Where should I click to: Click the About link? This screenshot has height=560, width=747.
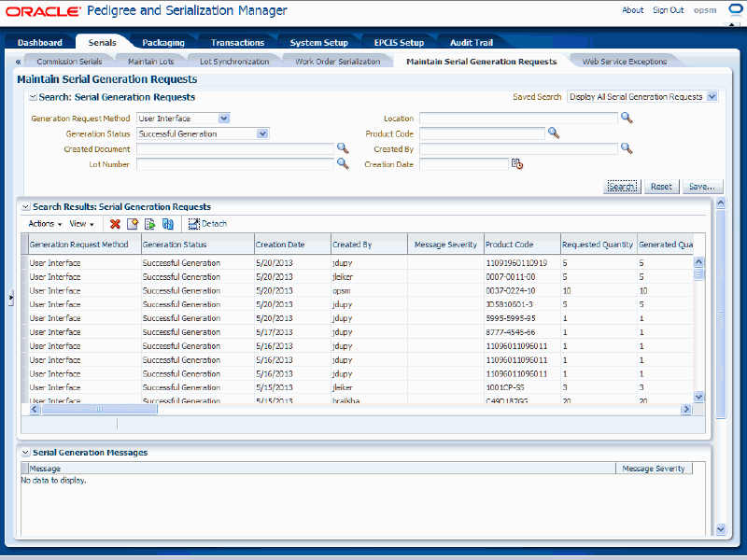[633, 10]
